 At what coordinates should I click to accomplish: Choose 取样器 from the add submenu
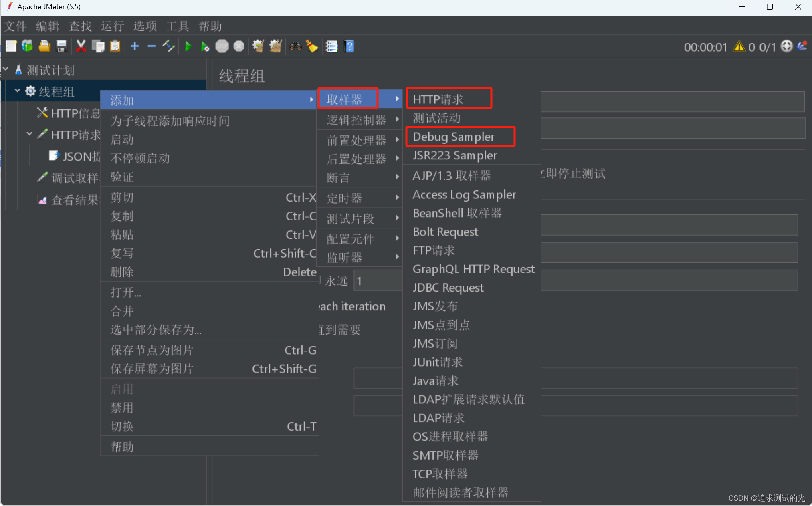360,99
